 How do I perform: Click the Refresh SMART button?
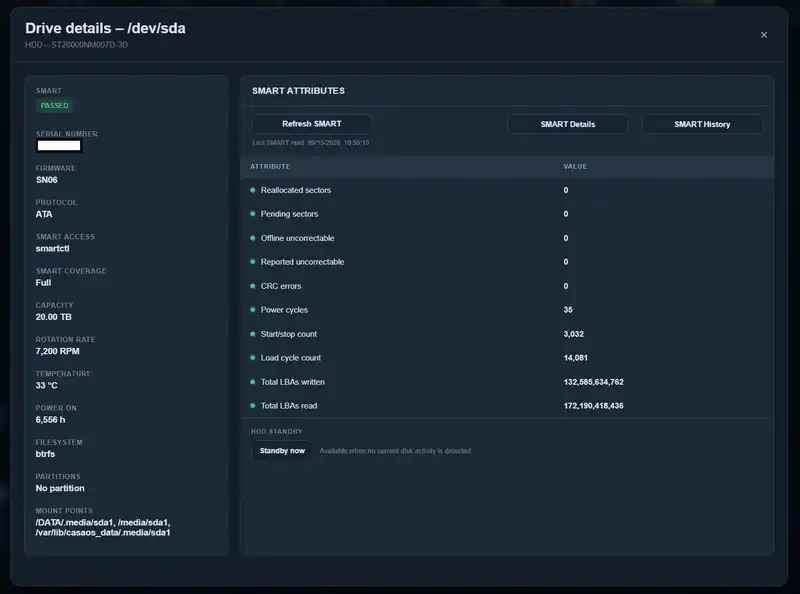click(312, 124)
